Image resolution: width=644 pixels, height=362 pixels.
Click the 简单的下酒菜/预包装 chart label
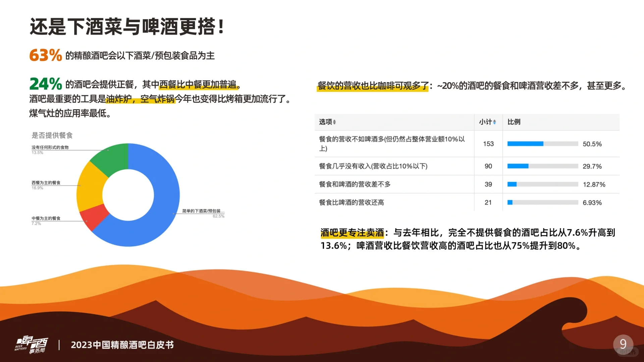tap(203, 211)
